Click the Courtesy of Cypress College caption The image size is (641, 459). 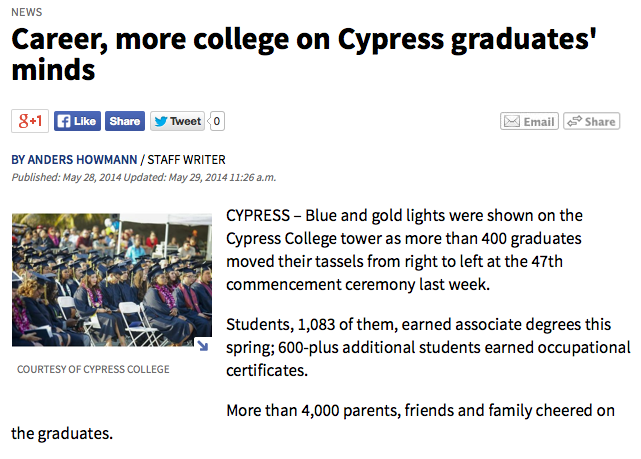93,369
